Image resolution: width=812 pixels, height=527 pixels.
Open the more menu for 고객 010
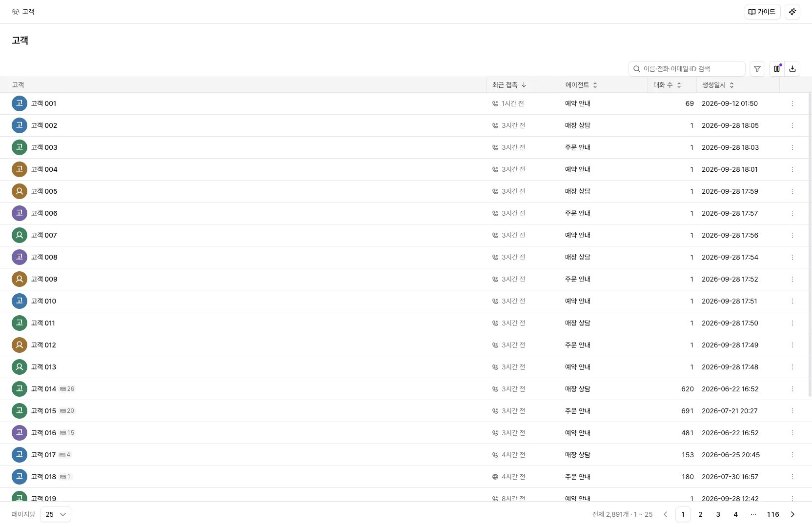point(792,301)
